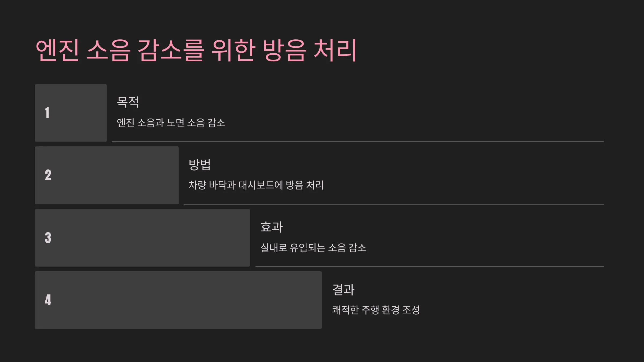Select the step block numbered 4
Viewport: 644px width, 362px height.
click(178, 300)
